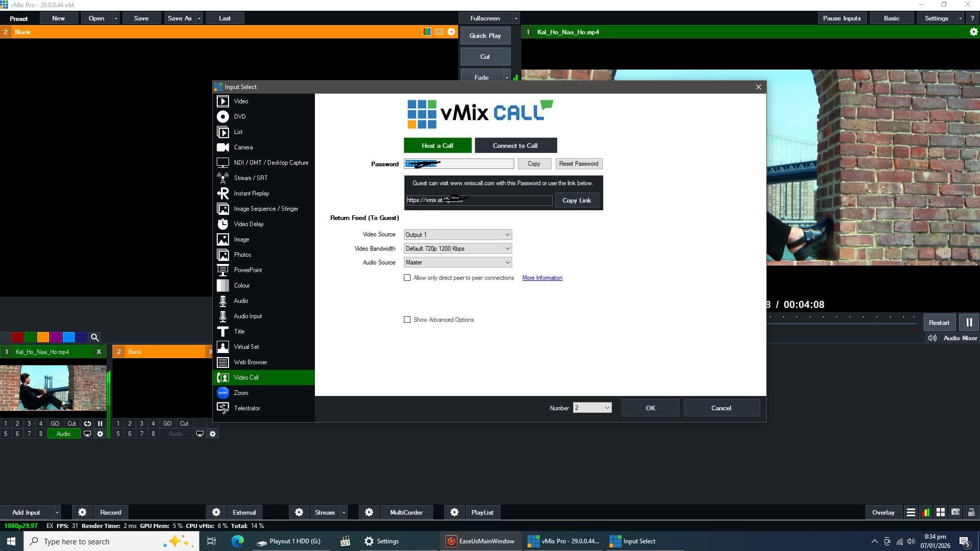Select the PowerPoint input type
Screen dimensions: 980x551
[x=263, y=270]
